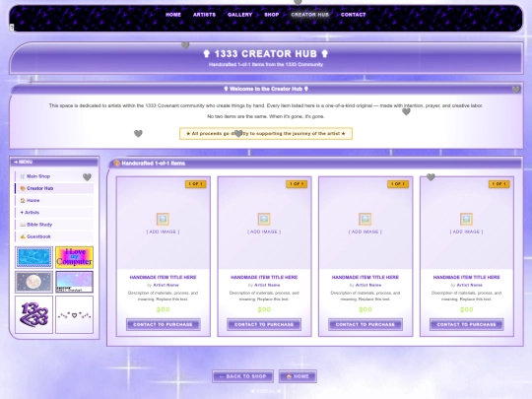Click second card's Contact to Purchase button
The image size is (532, 399).
click(264, 324)
